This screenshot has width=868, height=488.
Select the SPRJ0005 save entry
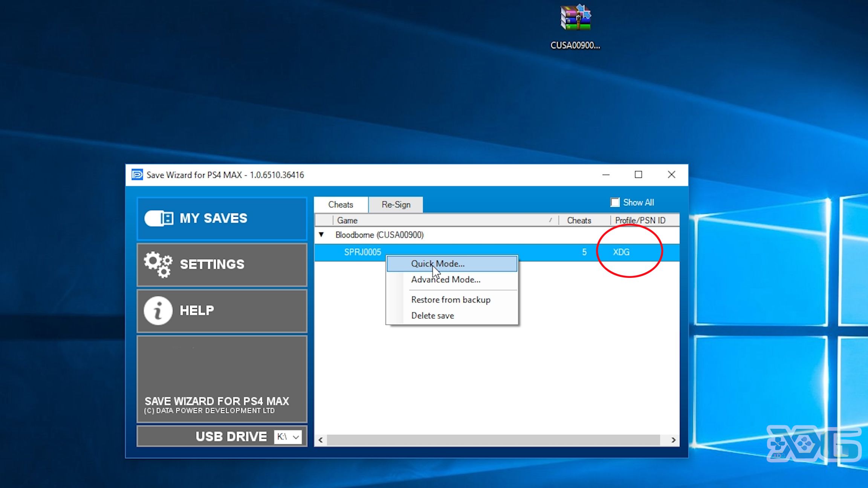click(x=362, y=252)
